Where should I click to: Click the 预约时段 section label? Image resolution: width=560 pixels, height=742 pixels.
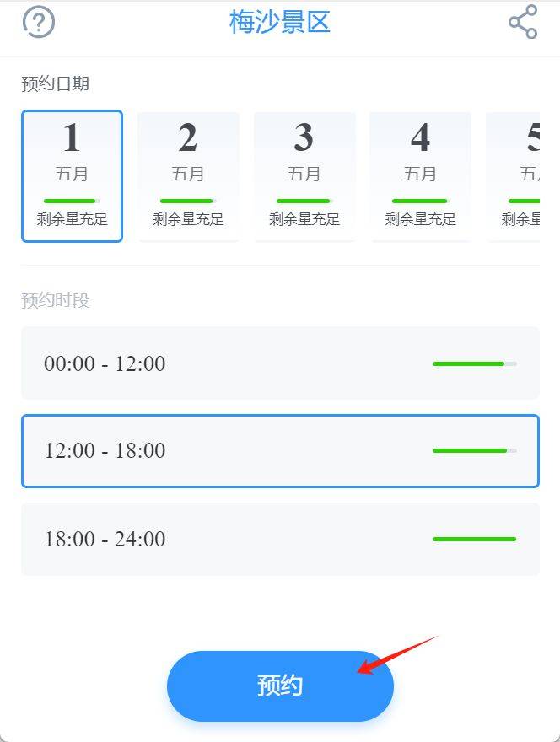click(56, 300)
